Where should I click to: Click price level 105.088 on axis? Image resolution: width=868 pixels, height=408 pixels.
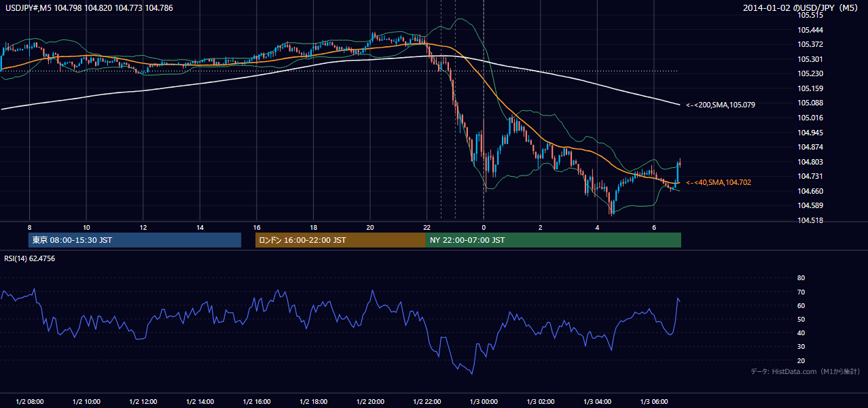pos(810,103)
